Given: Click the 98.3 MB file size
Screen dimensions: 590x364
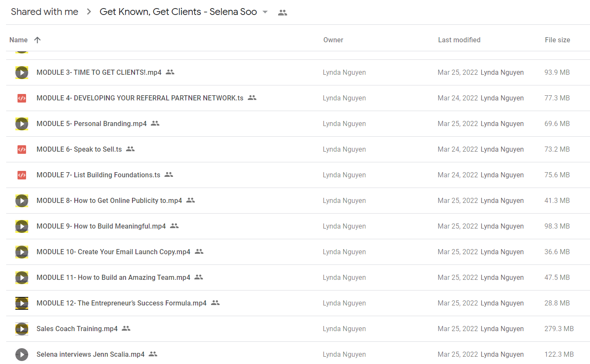Looking at the screenshot, I should coord(557,226).
